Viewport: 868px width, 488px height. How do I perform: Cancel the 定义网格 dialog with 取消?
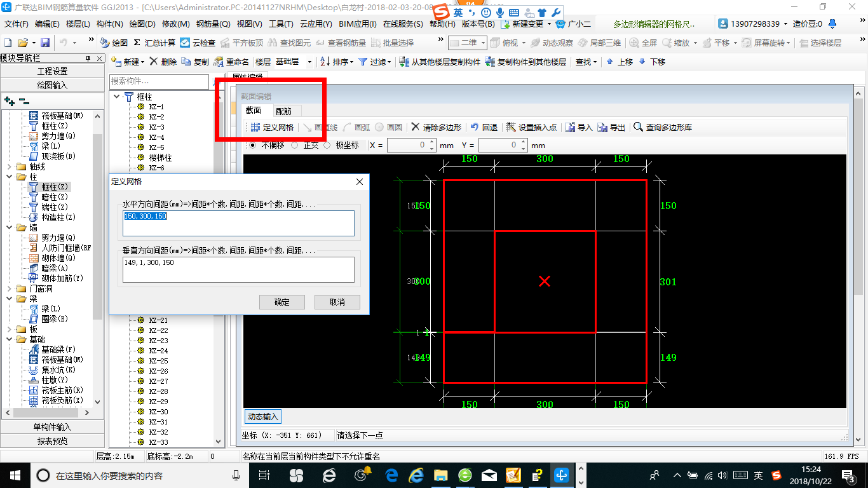[x=337, y=302]
